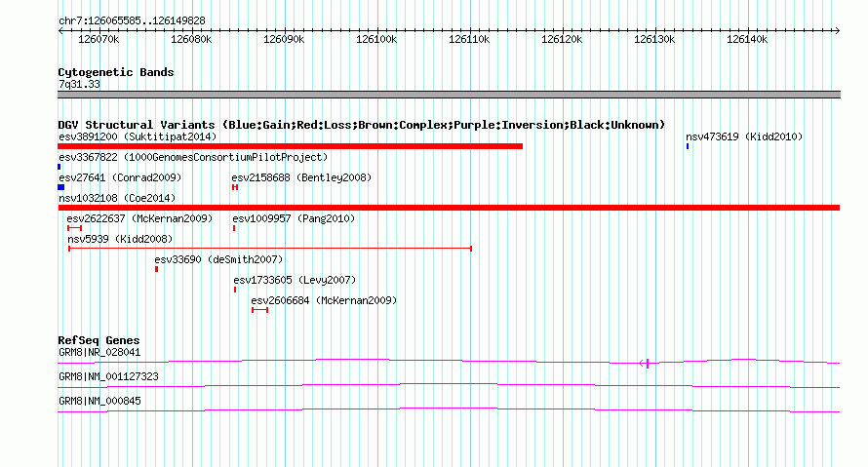Open the esv27641 (Conrad2009) label
The width and height of the screenshot is (868, 467).
pyautogui.click(x=120, y=177)
